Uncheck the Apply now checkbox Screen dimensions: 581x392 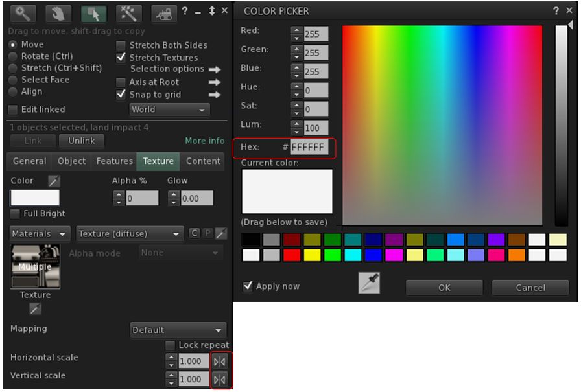click(248, 286)
